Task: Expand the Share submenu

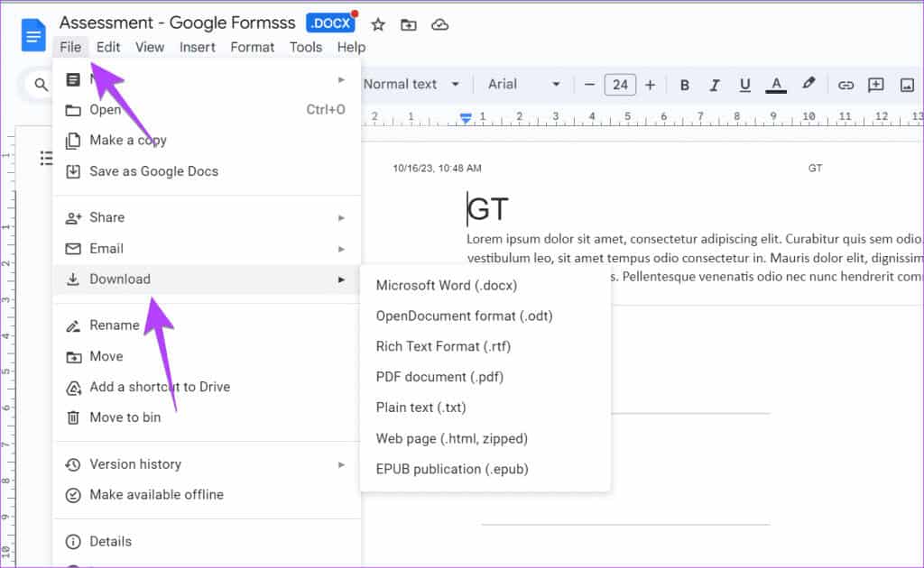Action: coord(207,218)
